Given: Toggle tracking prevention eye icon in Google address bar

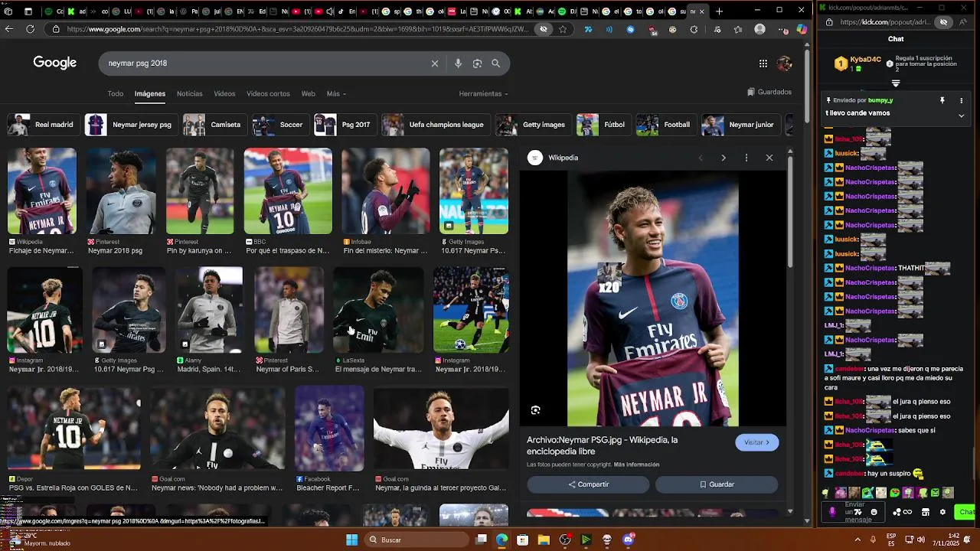Looking at the screenshot, I should click(x=544, y=29).
